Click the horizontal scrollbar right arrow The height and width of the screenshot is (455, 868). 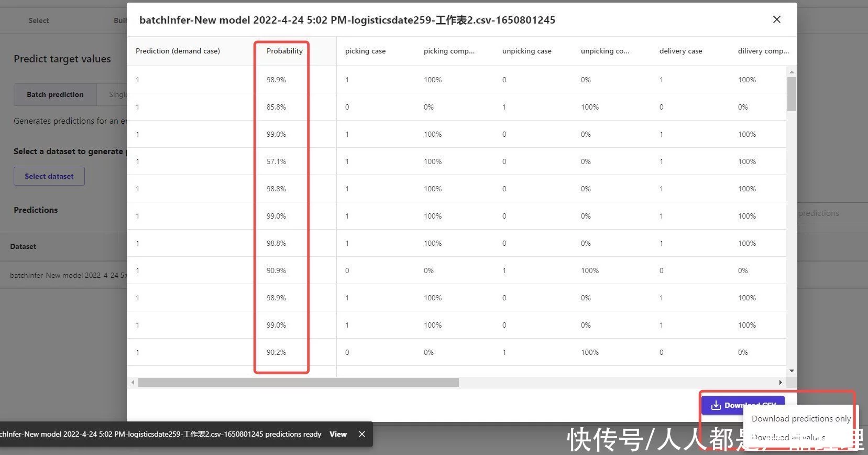(781, 383)
